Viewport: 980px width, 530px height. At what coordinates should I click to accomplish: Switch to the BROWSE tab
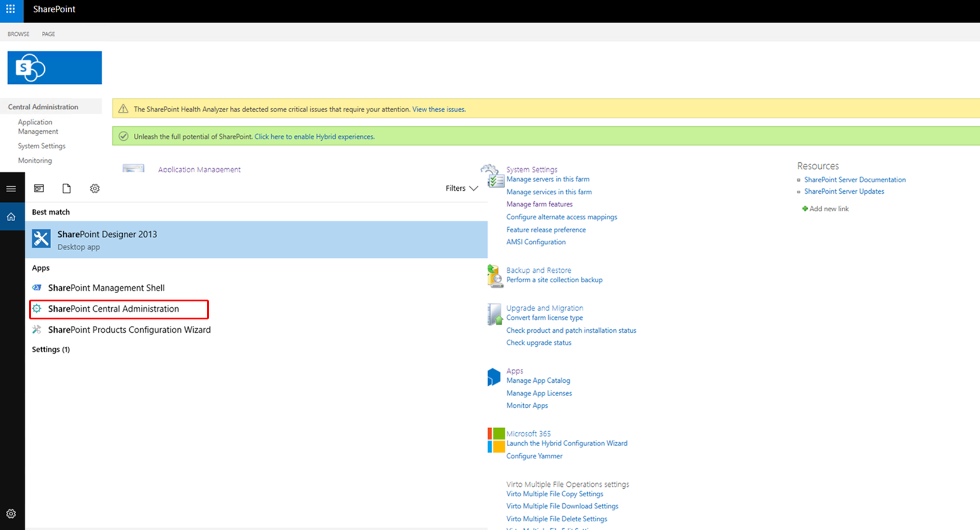coord(18,34)
